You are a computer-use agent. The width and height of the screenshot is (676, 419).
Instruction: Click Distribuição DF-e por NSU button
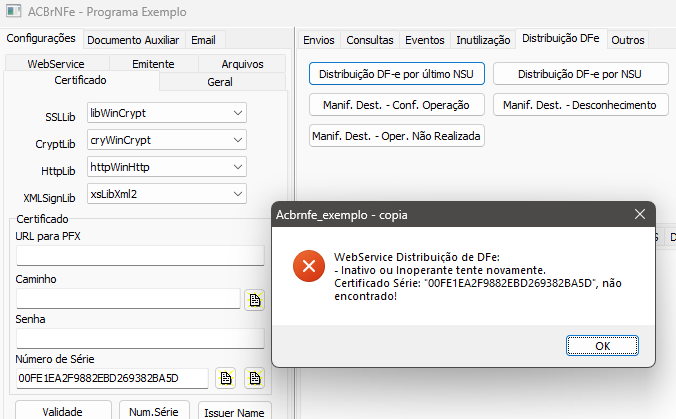pyautogui.click(x=580, y=74)
